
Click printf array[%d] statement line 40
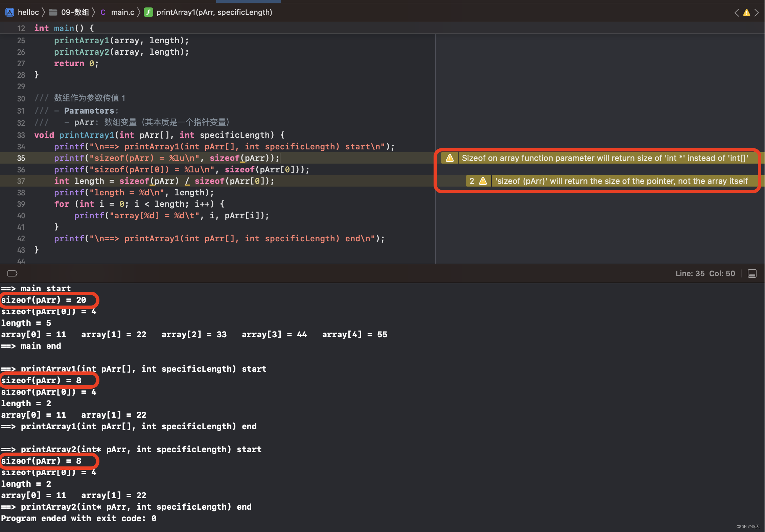[172, 216]
